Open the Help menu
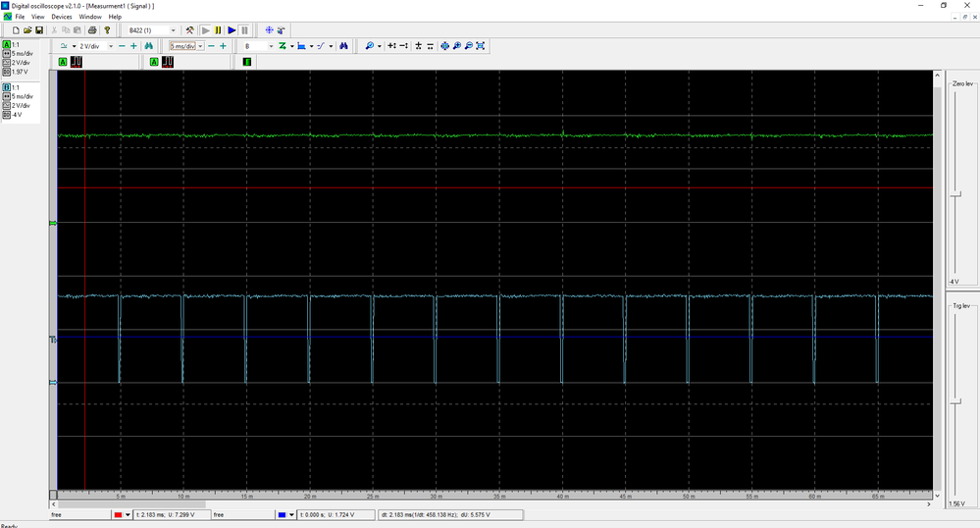 click(x=115, y=17)
